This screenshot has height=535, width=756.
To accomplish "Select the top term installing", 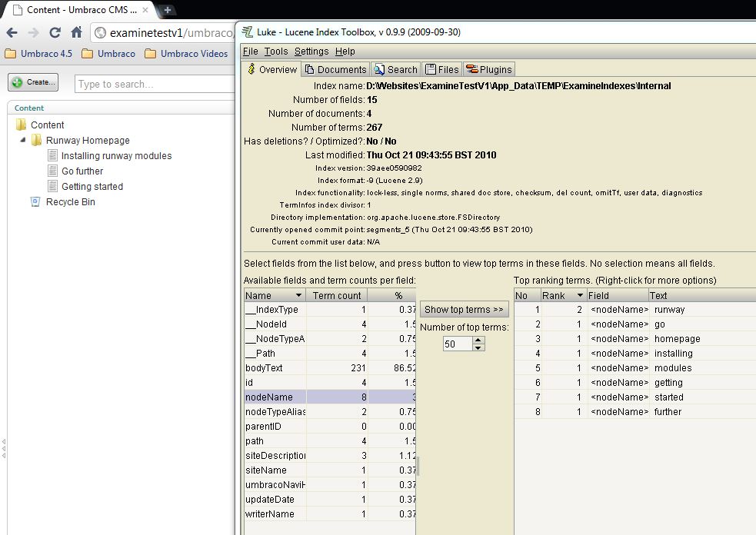I will pyautogui.click(x=635, y=354).
